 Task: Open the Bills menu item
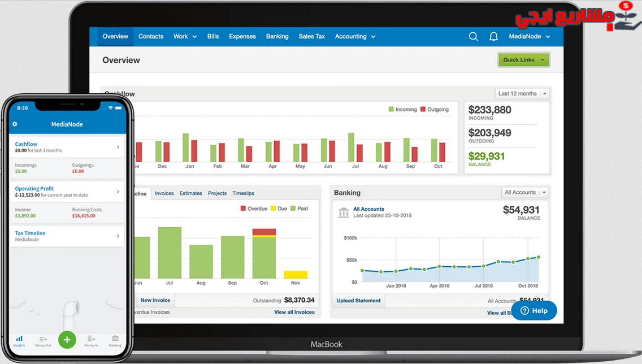click(x=213, y=36)
